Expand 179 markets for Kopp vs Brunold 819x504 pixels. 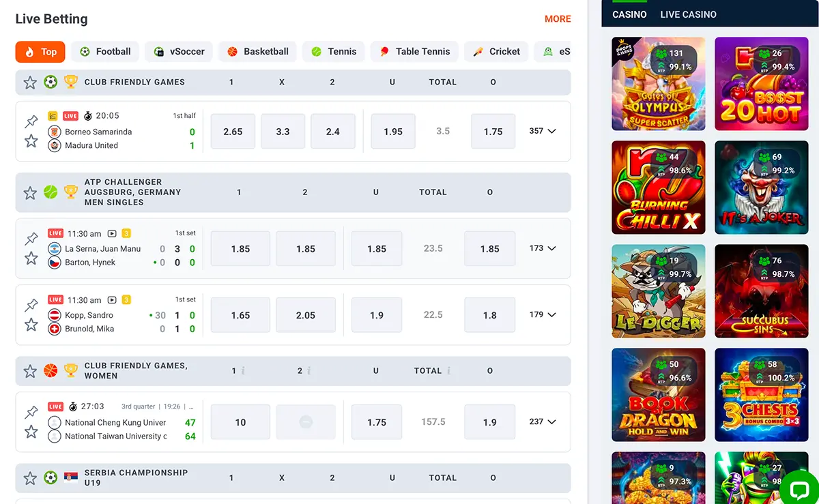543,314
